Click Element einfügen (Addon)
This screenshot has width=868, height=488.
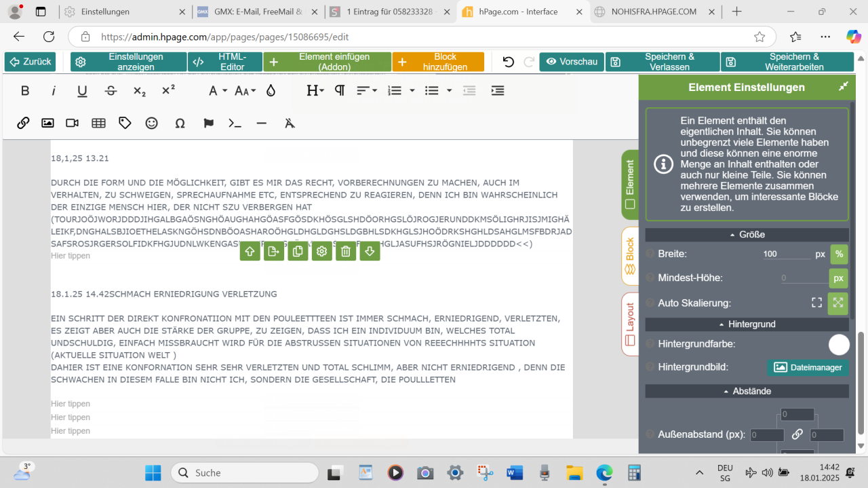[x=327, y=62]
